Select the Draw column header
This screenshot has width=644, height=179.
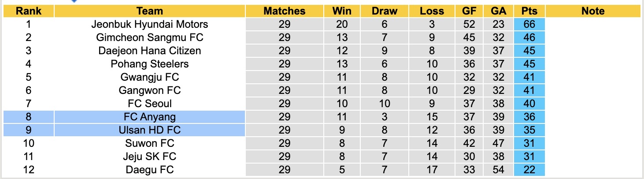384,11
